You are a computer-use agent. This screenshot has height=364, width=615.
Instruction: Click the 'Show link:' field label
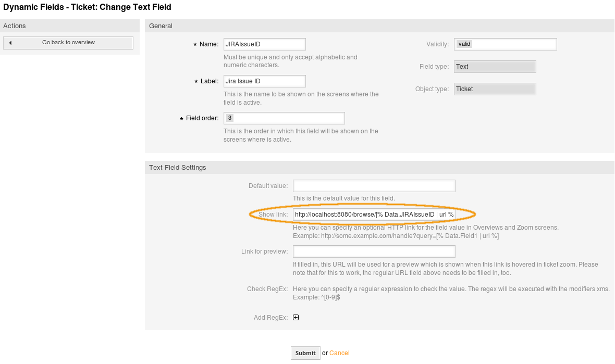click(273, 215)
